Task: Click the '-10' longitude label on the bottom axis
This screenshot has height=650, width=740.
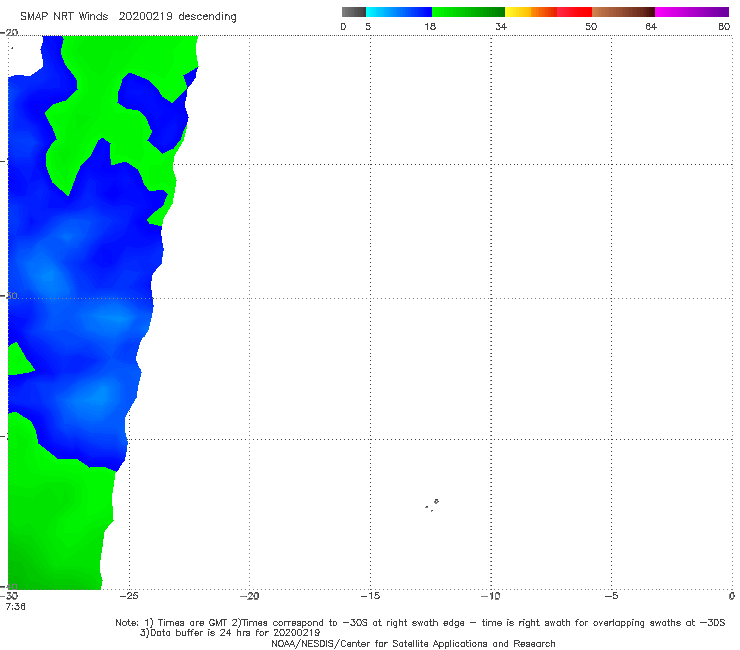Action: click(x=491, y=596)
